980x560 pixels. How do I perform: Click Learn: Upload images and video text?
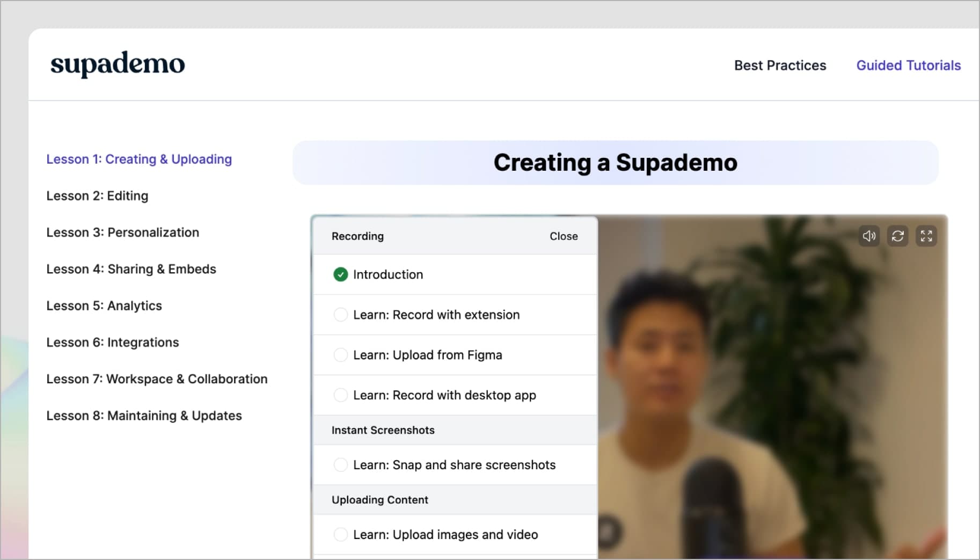click(x=445, y=535)
